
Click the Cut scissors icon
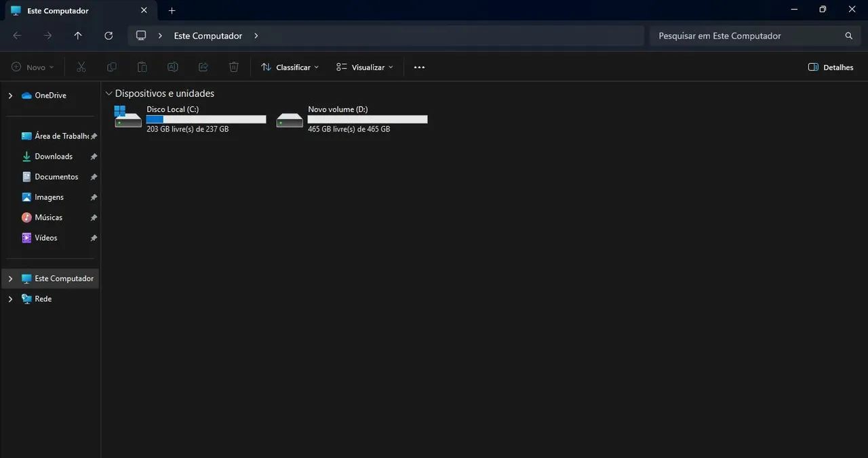tap(81, 67)
